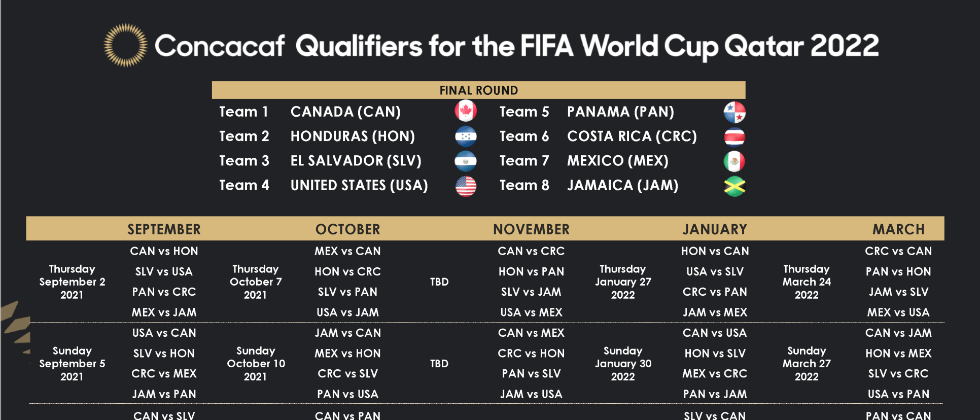Select the NOVEMBER column header

tap(531, 229)
